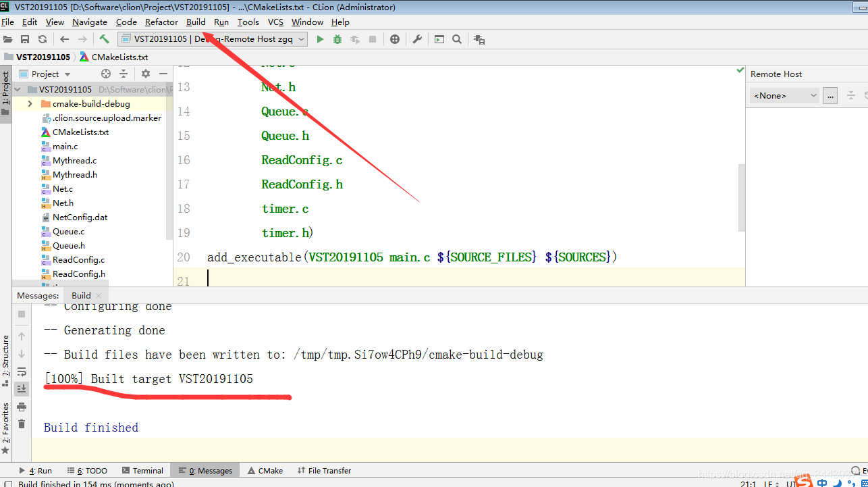Open Search Everywhere with the magnifier icon

457,39
